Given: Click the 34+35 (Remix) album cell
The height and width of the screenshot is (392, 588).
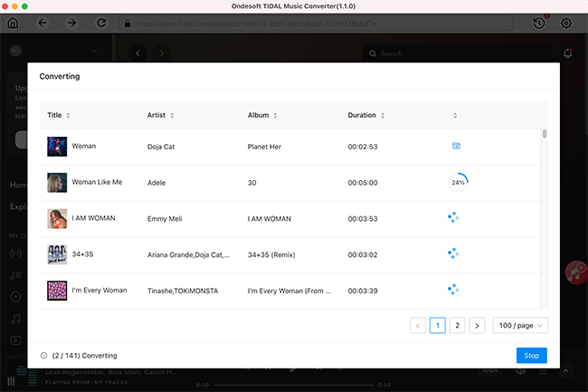Looking at the screenshot, I should coord(271,254).
